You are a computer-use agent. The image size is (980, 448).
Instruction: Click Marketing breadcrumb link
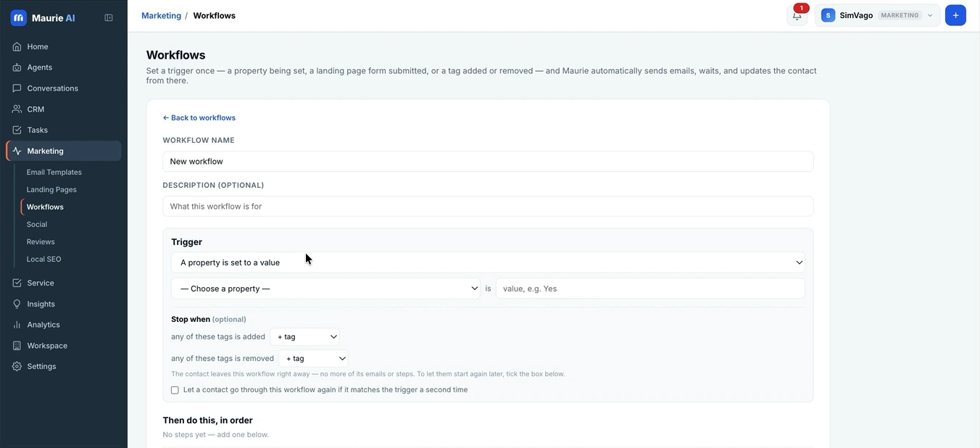click(x=161, y=15)
